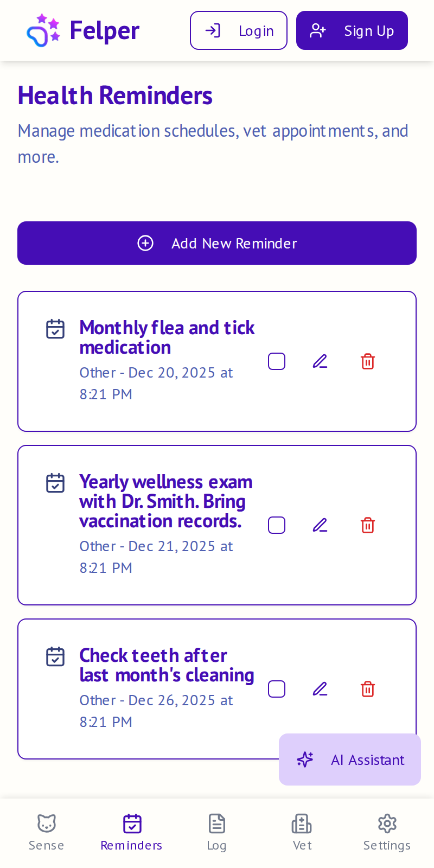Viewport: 434px width, 868px height.
Task: Click calendar icon beside flea and tick reminder
Action: (55, 329)
